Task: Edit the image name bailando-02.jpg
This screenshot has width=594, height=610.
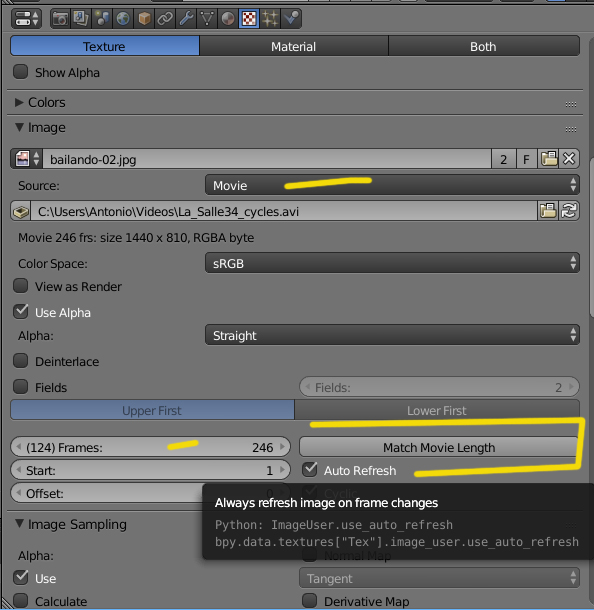Action: 267,159
